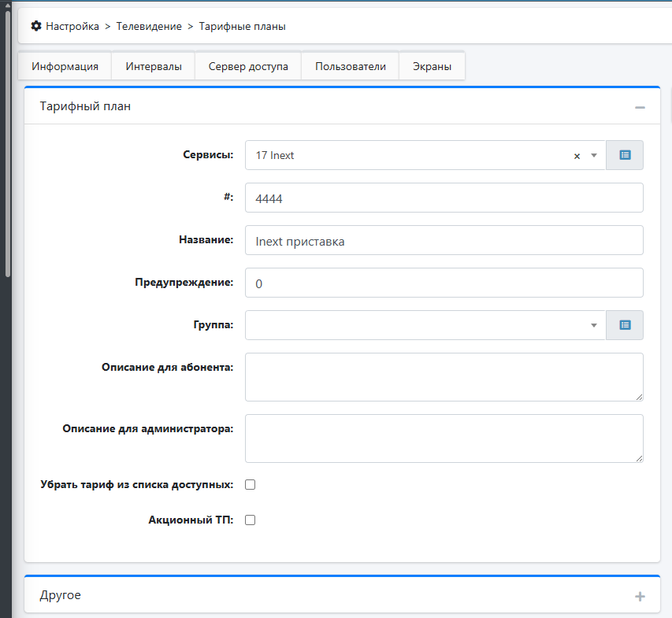The height and width of the screenshot is (618, 672).
Task: Open the Группа dropdown
Action: [x=425, y=325]
